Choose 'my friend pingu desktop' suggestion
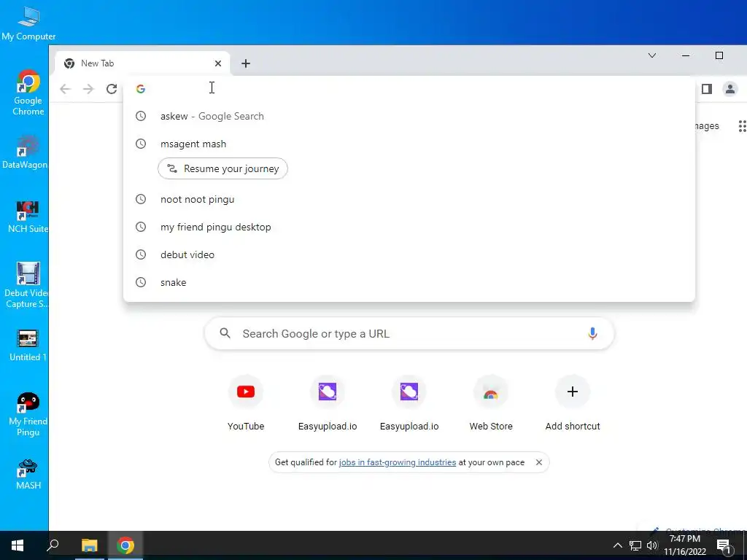747x560 pixels. [409, 227]
